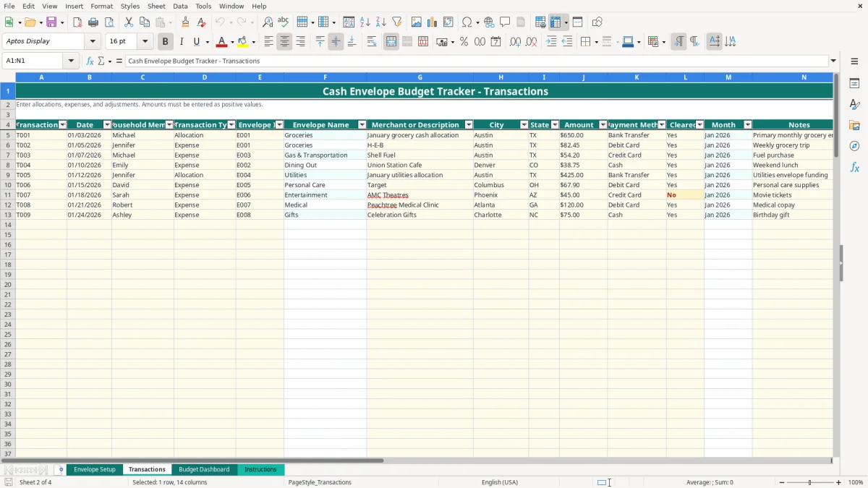Image resolution: width=868 pixels, height=488 pixels.
Task: Export directly as PDF
Action: tap(77, 22)
